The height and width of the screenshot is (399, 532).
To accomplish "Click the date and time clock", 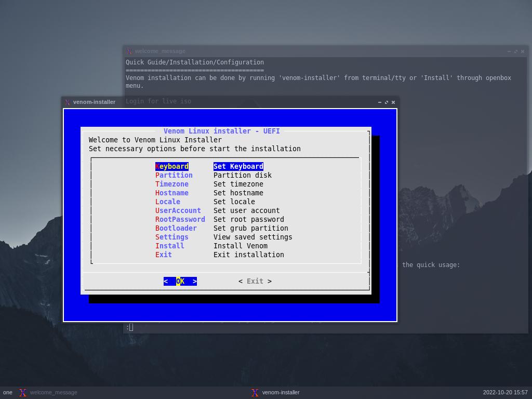I will (x=505, y=393).
